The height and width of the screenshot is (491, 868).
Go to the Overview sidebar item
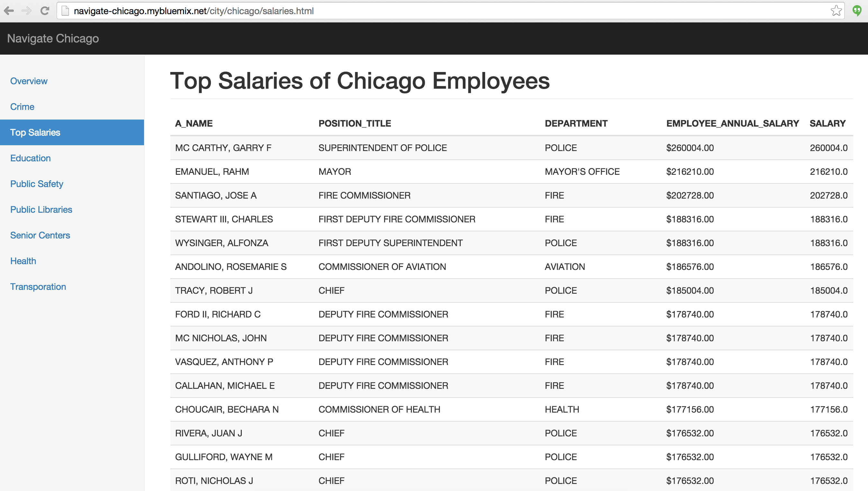coord(29,81)
